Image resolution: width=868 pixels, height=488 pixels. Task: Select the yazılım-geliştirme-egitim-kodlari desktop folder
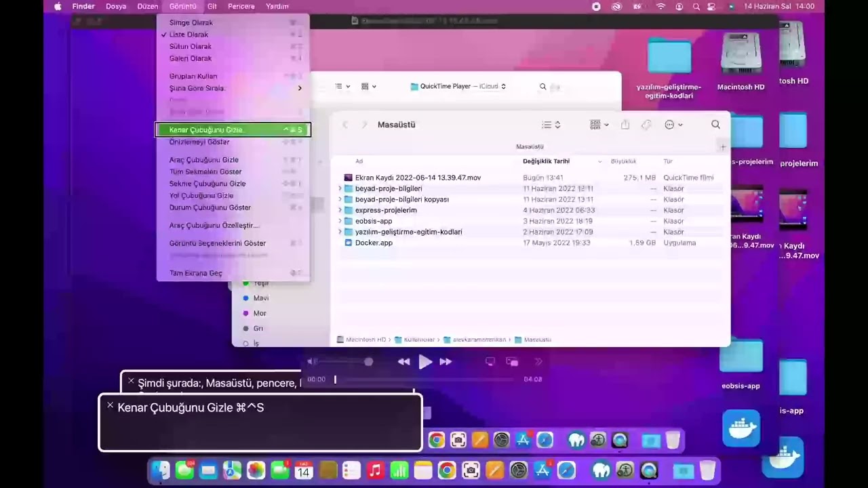point(669,68)
